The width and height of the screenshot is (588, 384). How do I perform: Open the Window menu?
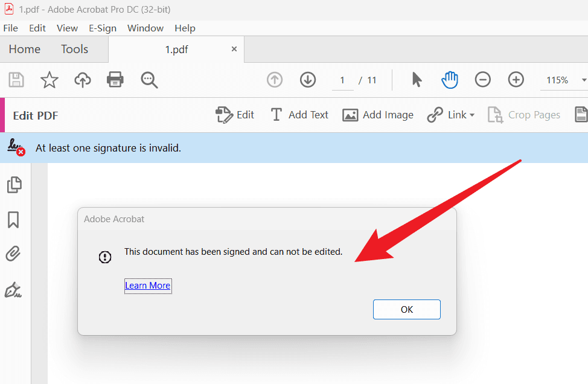pos(145,28)
